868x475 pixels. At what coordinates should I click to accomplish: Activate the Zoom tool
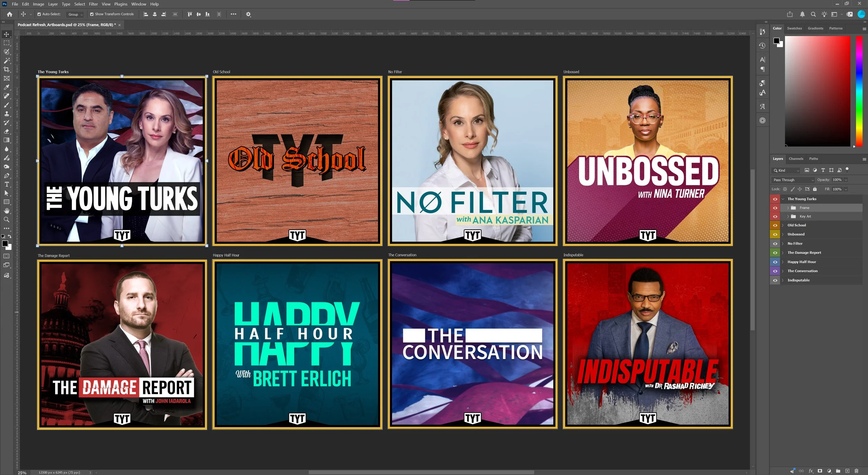(x=7, y=220)
